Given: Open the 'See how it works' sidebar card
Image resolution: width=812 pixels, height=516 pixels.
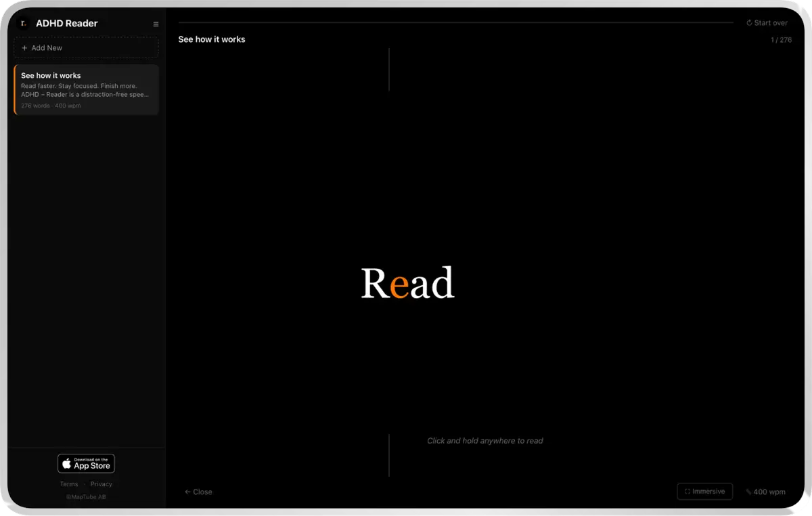Looking at the screenshot, I should [86, 90].
